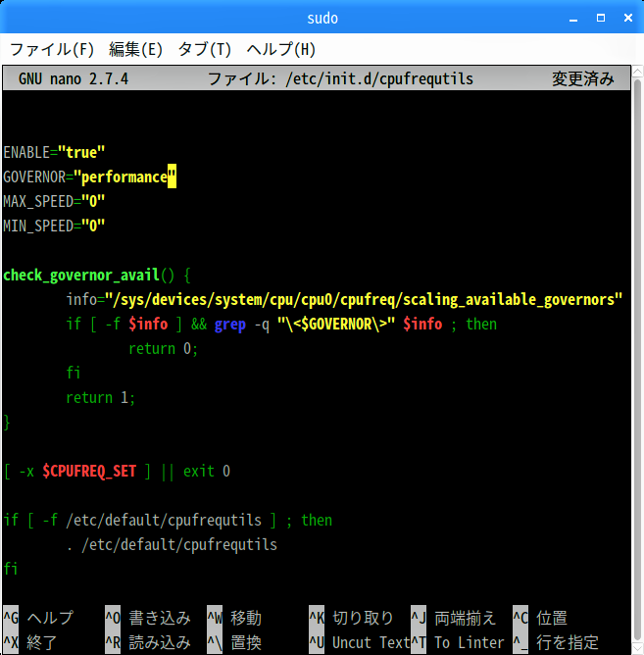
Task: Click the vertical scrollbar thumb
Action: [637, 359]
